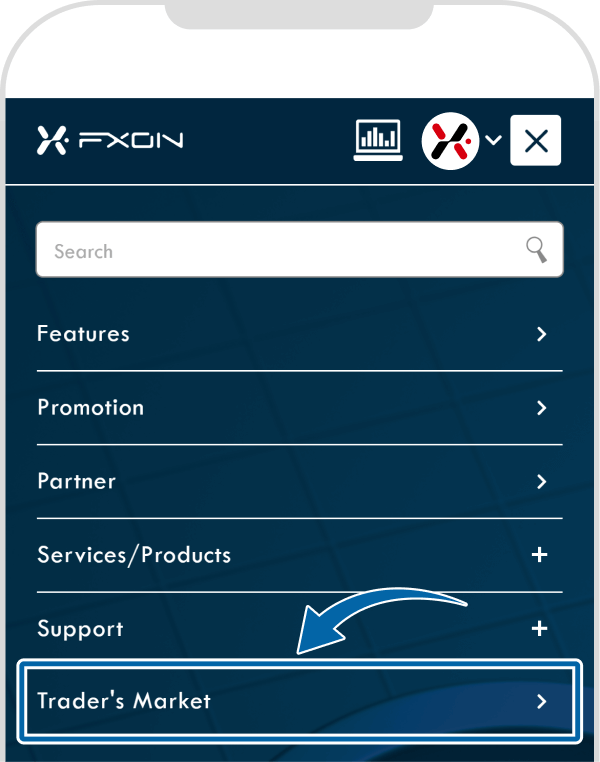Click the magnifying glass search icon
Screen dimensions: 600x762
[536, 250]
